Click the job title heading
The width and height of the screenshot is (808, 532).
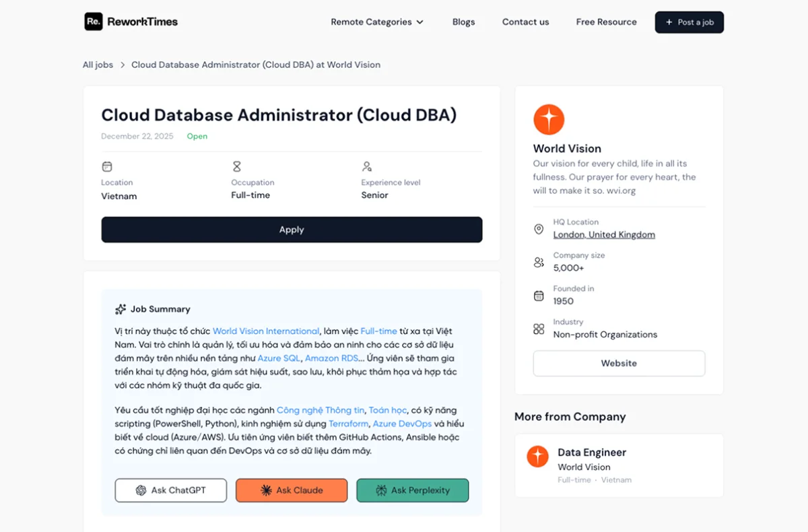click(x=279, y=115)
